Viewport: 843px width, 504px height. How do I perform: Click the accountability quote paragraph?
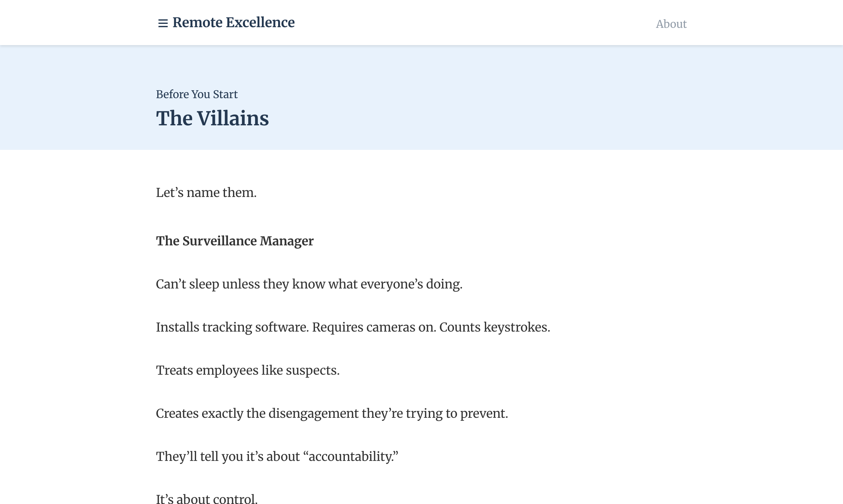277,457
